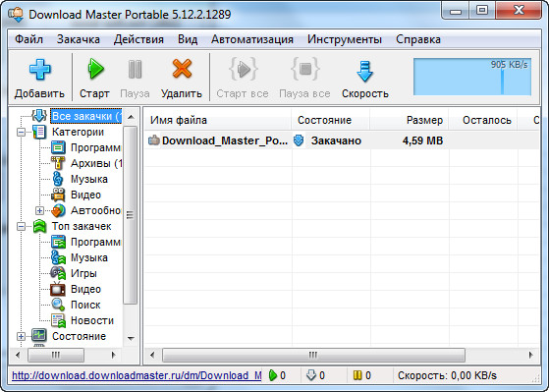This screenshot has height=392, width=549.
Task: Select the Состояние tree node
Action: point(79,336)
